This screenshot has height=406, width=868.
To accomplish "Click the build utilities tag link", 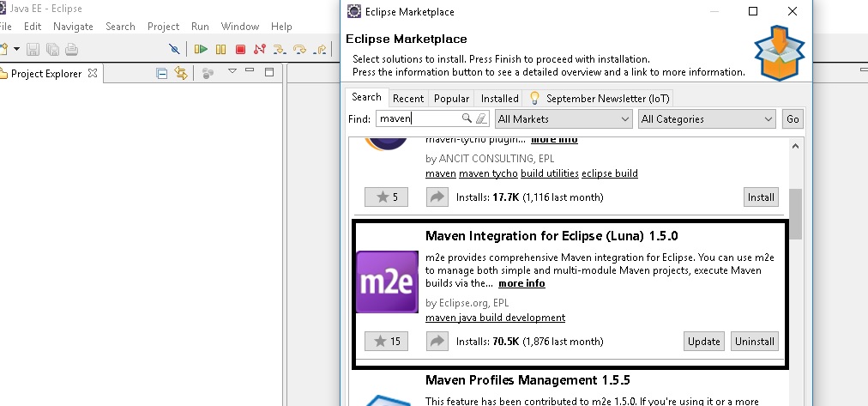I will click(550, 173).
